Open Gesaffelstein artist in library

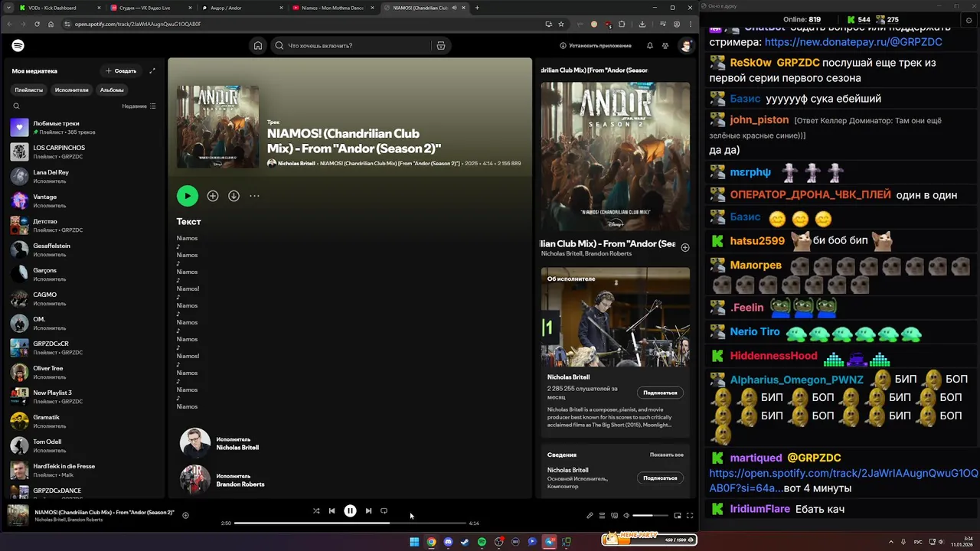[84, 250]
